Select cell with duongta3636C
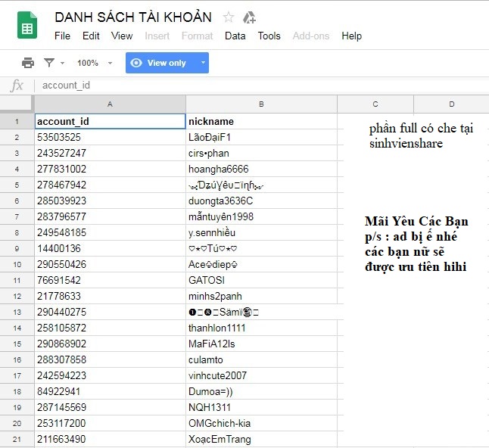 tap(261, 201)
